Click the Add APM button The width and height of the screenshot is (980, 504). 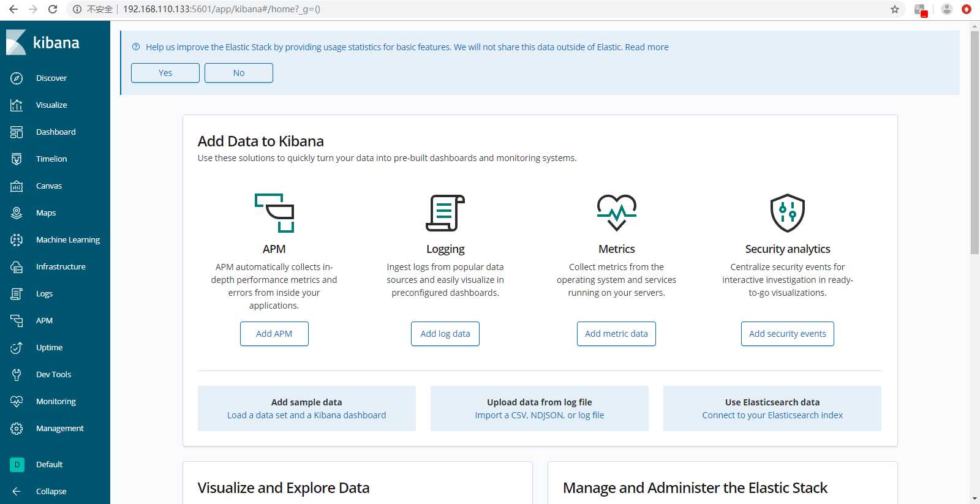tap(274, 334)
